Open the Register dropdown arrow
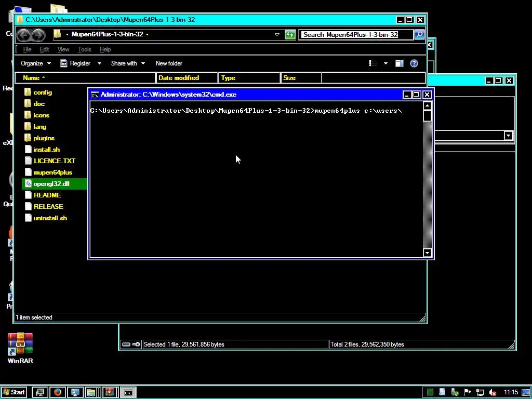The image size is (532, 399). (x=99, y=63)
